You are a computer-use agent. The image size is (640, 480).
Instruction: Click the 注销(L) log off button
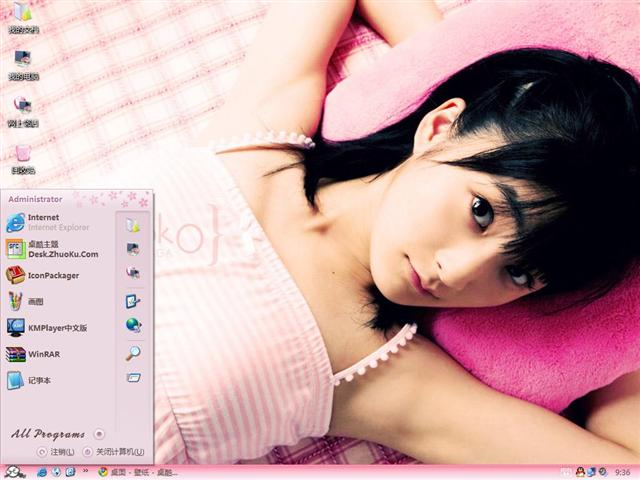pos(56,452)
